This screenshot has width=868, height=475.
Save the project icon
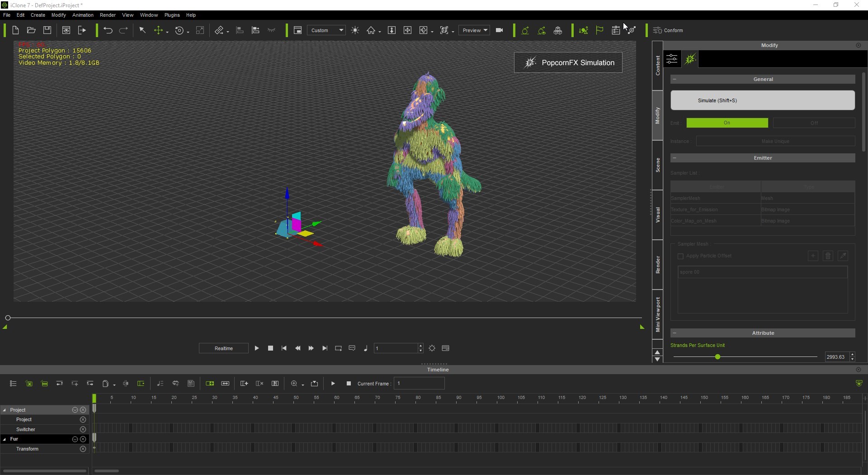click(47, 30)
